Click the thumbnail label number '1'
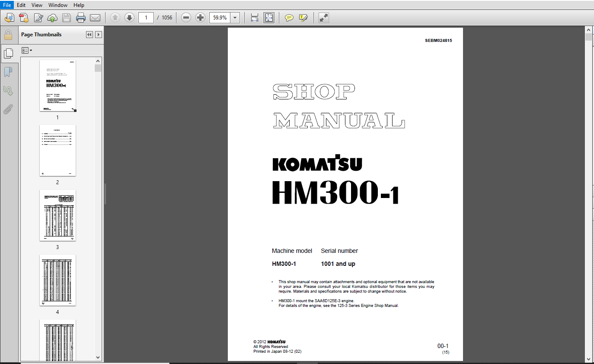This screenshot has height=364, width=594. coord(57,118)
